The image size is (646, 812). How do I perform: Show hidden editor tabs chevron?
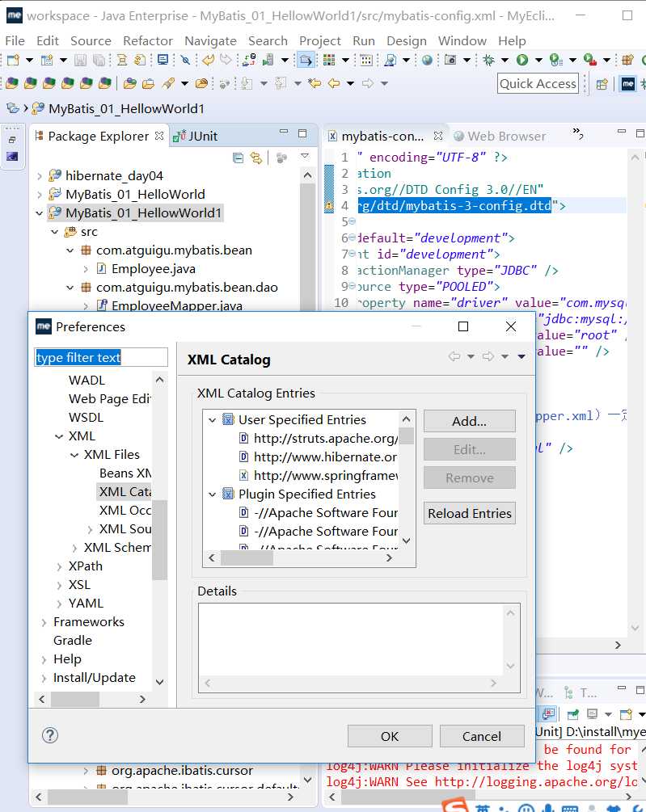click(577, 133)
